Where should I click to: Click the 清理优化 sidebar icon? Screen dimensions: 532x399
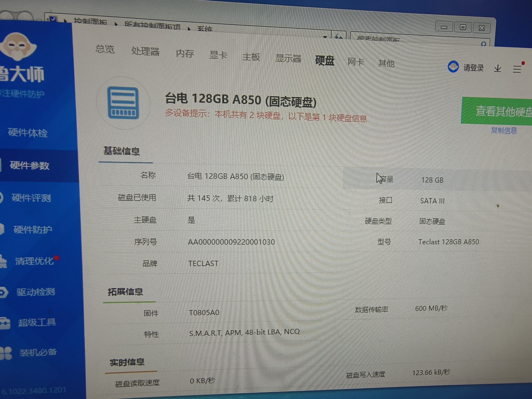[3, 261]
